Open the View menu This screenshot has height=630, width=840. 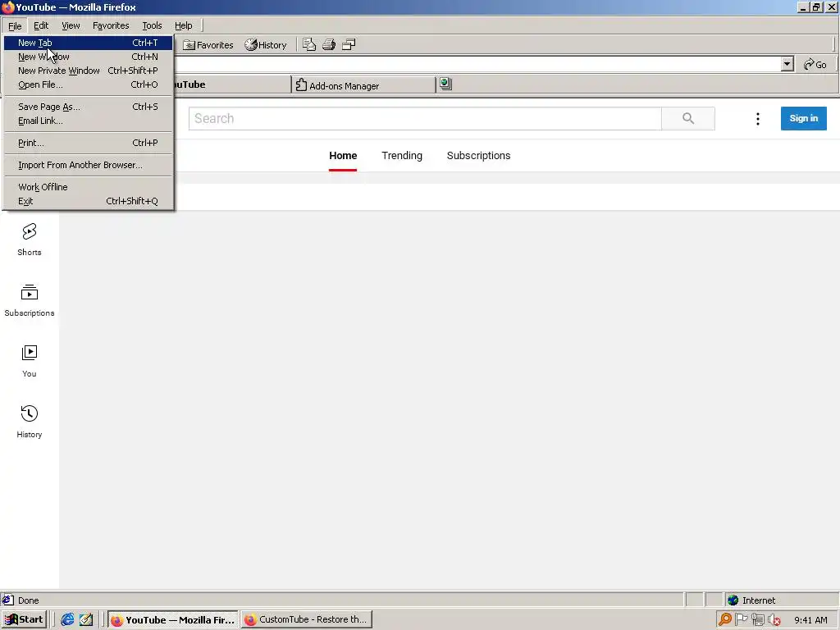[71, 25]
